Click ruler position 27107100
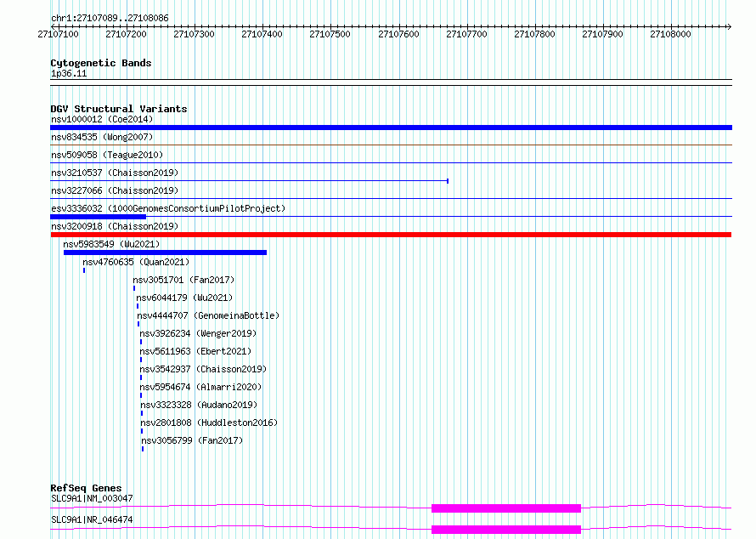The height and width of the screenshot is (539, 756). [x=58, y=34]
